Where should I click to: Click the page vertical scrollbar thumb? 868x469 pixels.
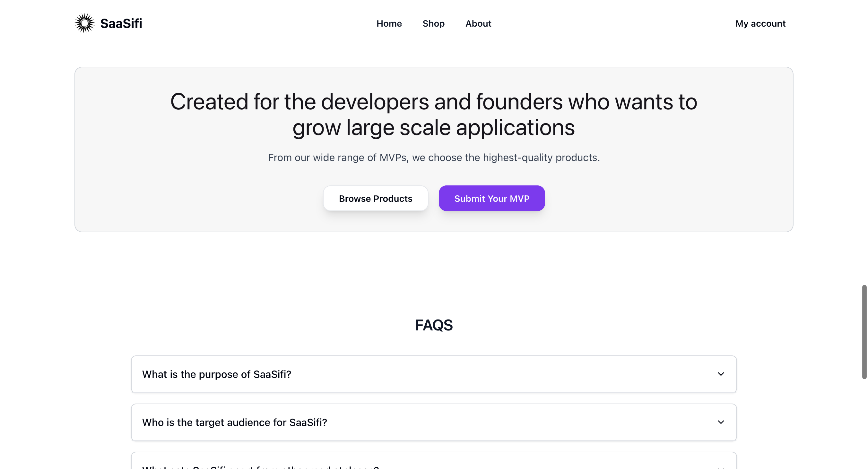[864, 332]
